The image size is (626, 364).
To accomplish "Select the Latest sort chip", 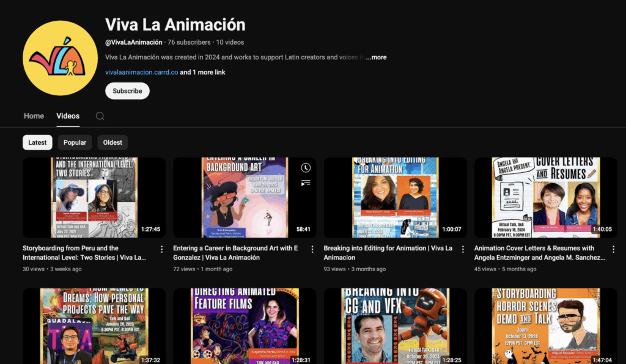I will [x=37, y=142].
